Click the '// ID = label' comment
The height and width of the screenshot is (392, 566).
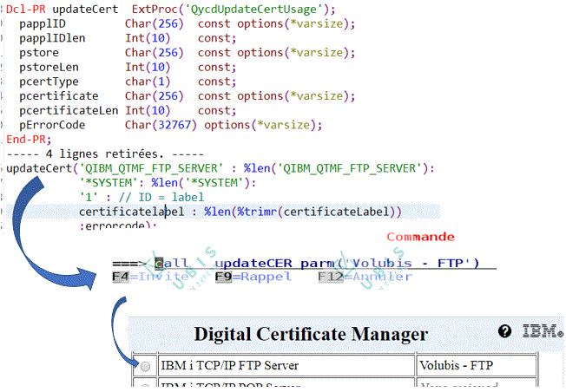click(161, 197)
